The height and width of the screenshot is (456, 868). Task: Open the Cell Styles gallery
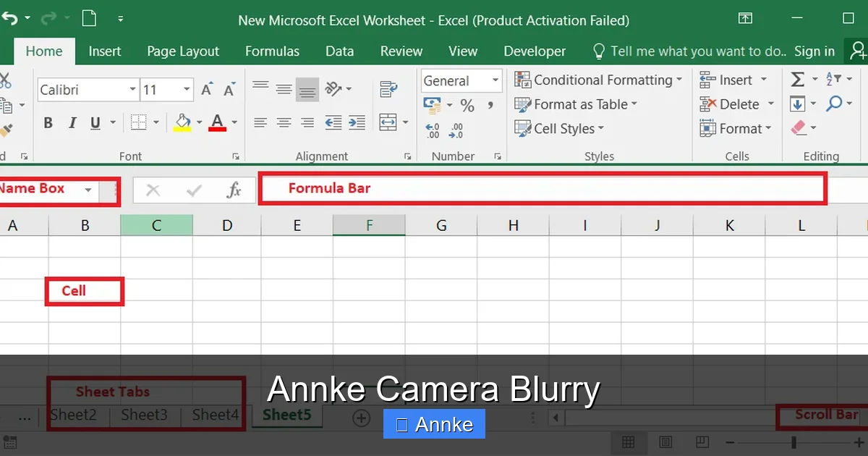559,129
